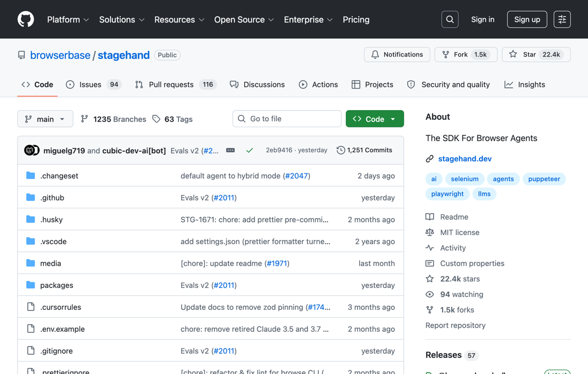Open the Actions tab
The width and height of the screenshot is (588, 374).
tap(319, 85)
